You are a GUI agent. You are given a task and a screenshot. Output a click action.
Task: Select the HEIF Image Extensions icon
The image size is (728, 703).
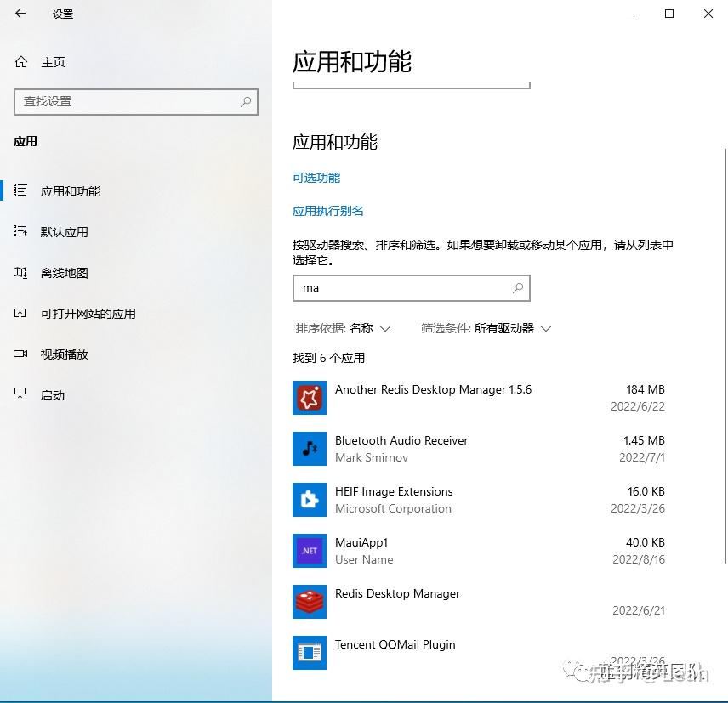click(309, 500)
